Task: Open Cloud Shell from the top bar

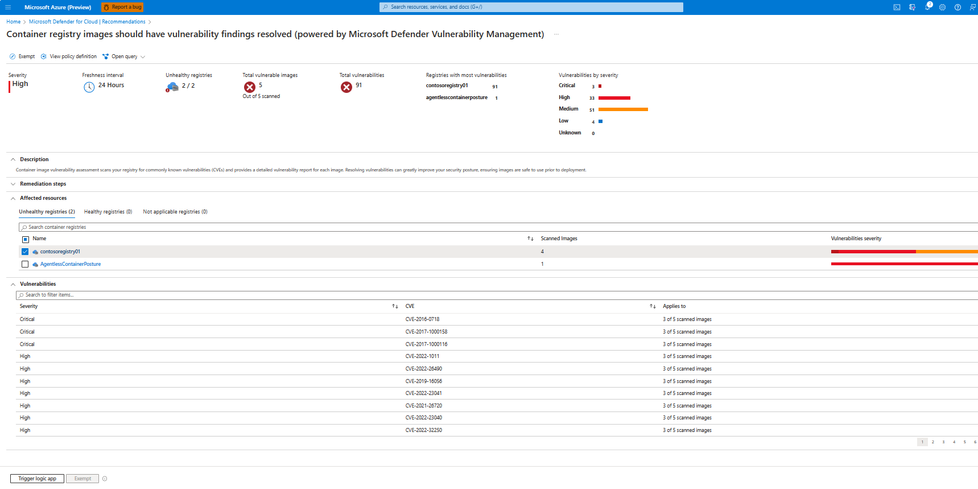Action: 896,7
